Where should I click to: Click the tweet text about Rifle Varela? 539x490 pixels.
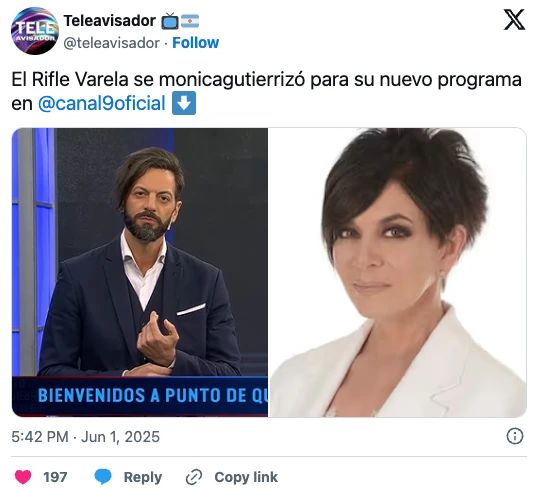(266, 91)
